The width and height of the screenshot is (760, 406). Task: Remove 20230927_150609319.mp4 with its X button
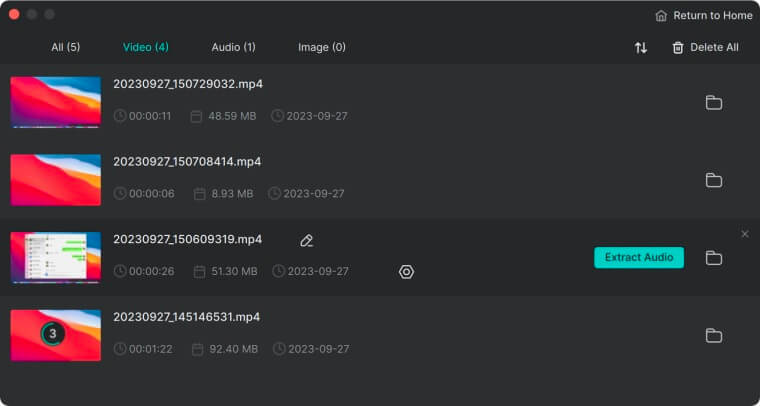745,234
